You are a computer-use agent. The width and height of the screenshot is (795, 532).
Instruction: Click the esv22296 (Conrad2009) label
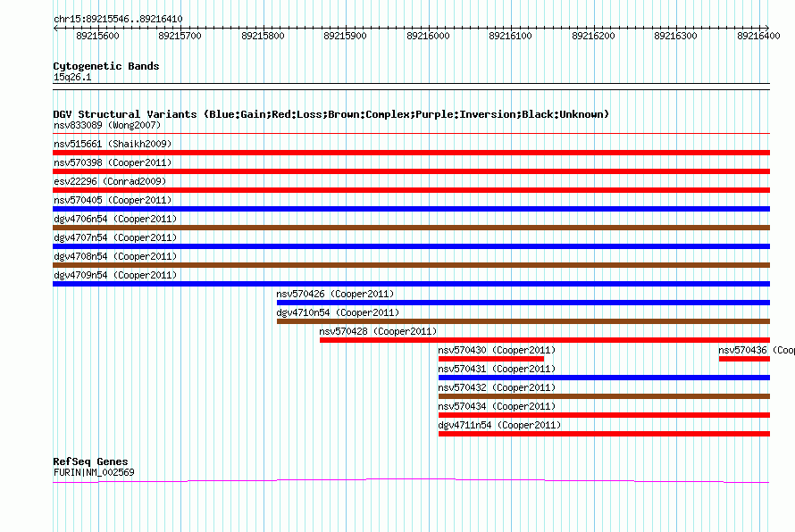click(110, 181)
